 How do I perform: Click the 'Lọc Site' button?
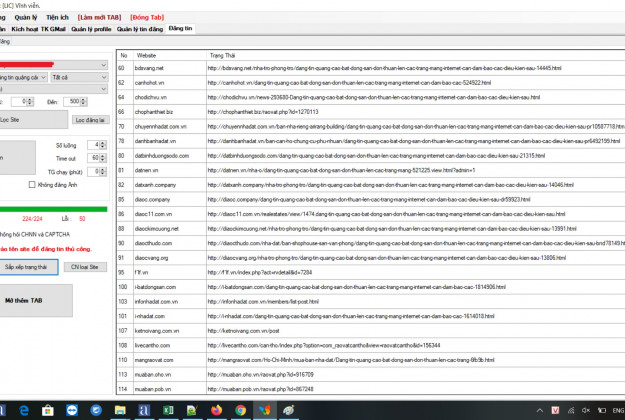(x=33, y=120)
